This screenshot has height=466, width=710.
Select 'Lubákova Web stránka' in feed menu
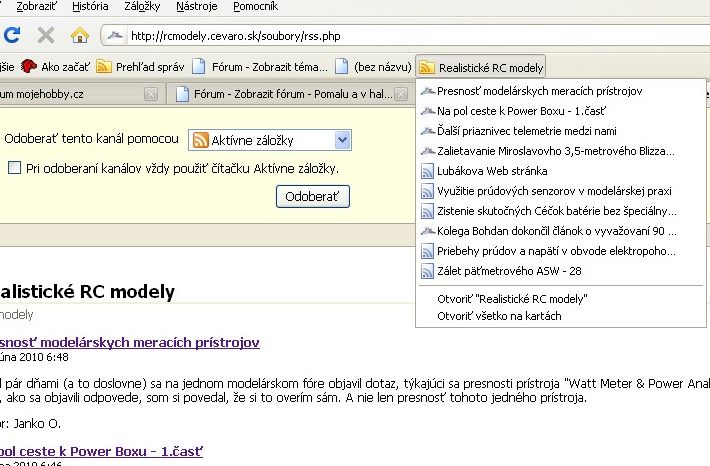click(561, 171)
